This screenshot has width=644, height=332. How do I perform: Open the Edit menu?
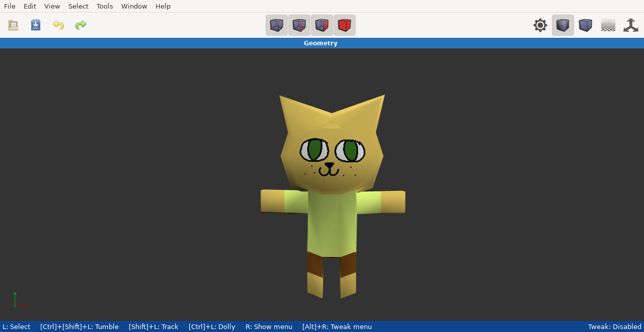[30, 6]
